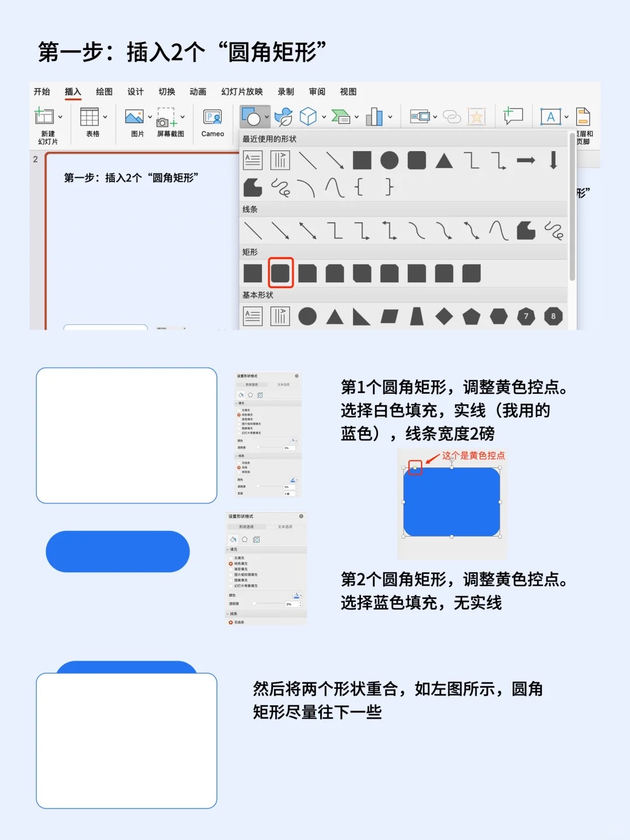Select 渐变线 gradient line radio option
Screen dimensions: 630x840
[239, 472]
